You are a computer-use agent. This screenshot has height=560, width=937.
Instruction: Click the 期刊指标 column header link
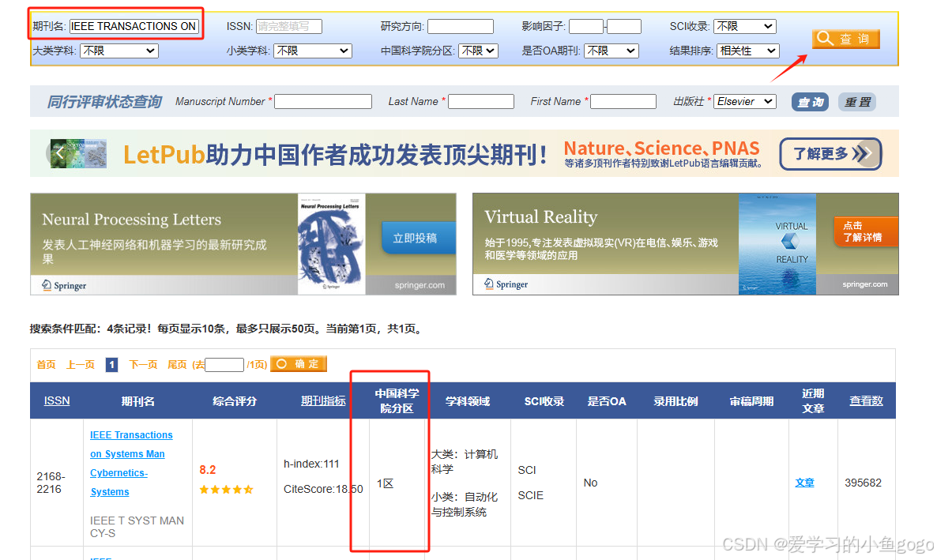tap(323, 401)
